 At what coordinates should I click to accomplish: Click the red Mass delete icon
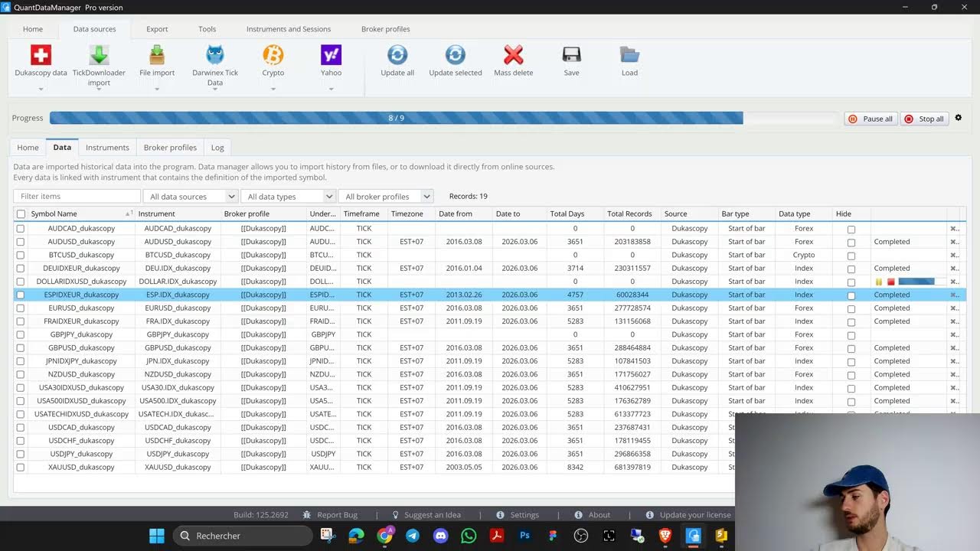point(514,55)
